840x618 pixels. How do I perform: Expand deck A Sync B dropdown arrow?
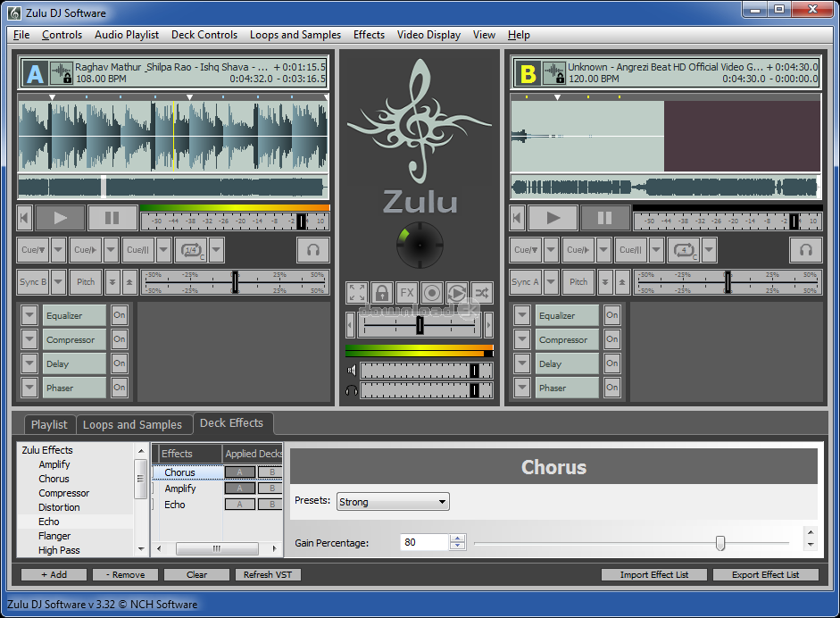coord(59,282)
